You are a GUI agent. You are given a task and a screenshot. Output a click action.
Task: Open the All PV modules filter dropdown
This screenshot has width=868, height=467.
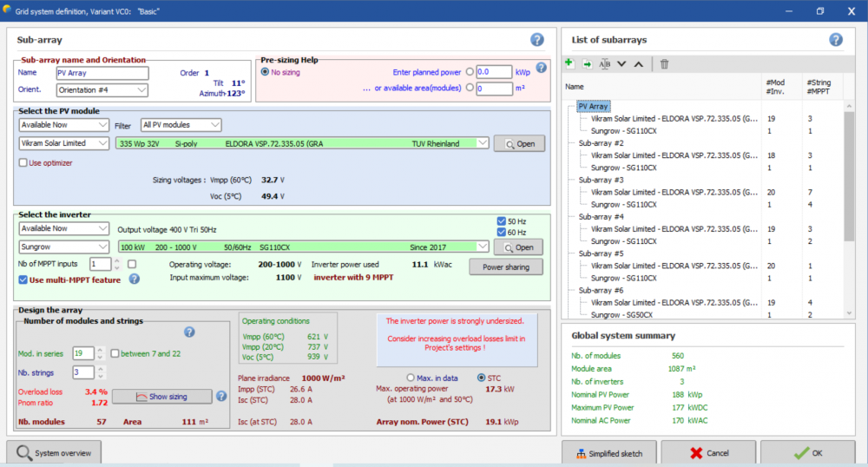[x=181, y=125]
